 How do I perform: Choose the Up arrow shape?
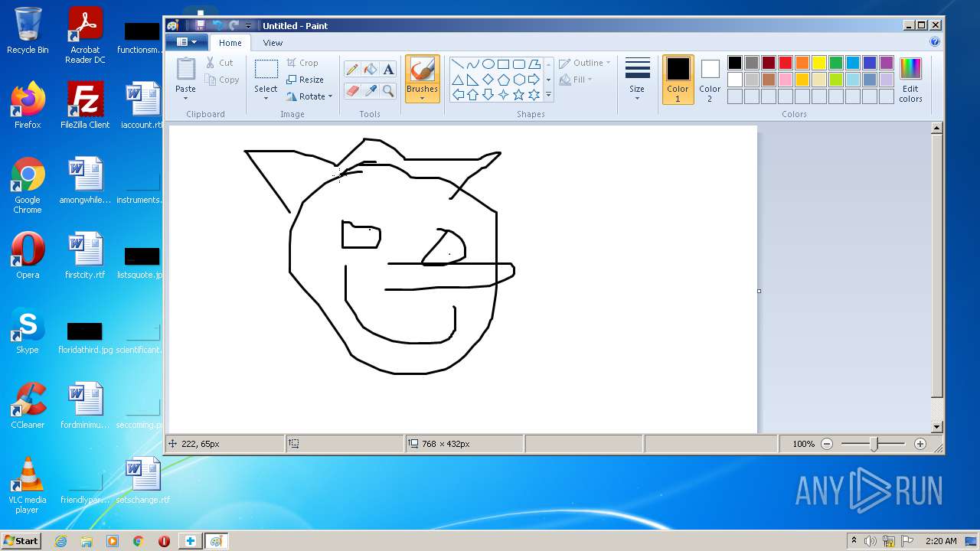pos(473,95)
